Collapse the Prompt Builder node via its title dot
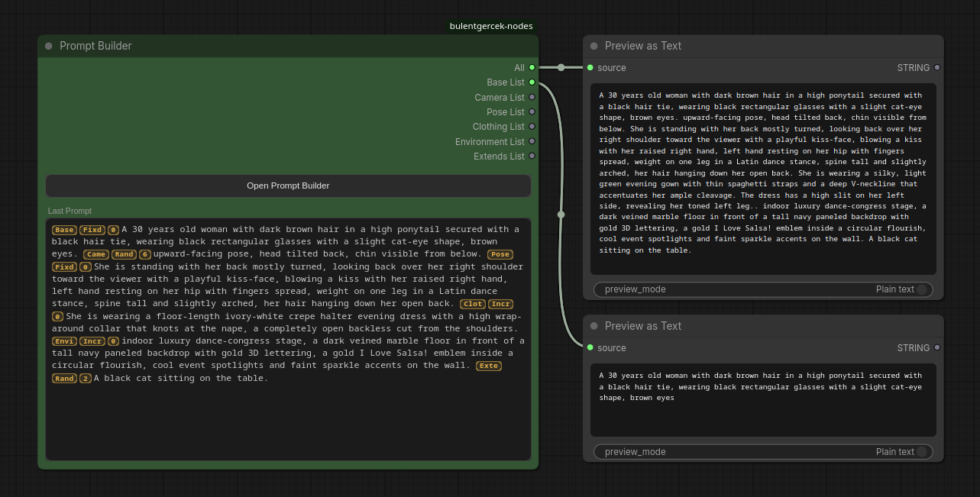Viewport: 980px width, 497px height. [49, 46]
